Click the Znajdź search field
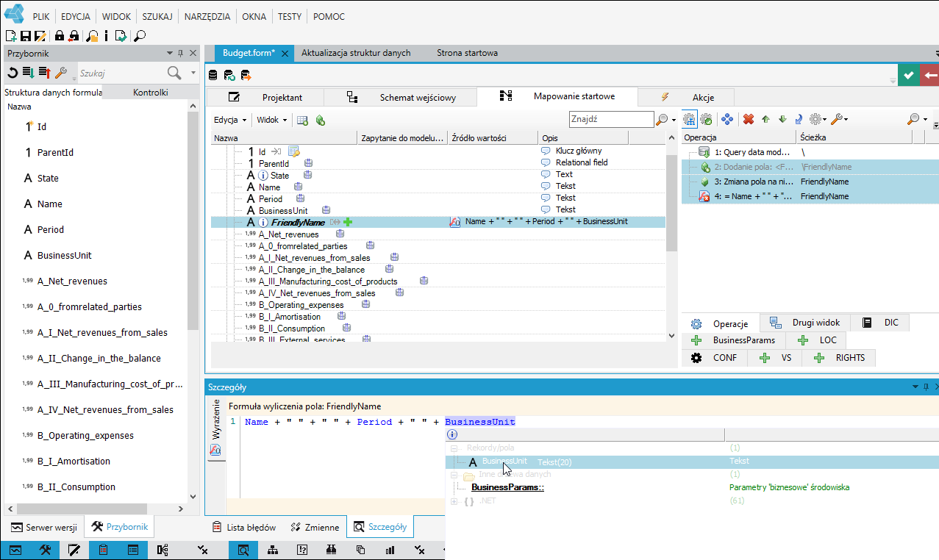The image size is (939, 560). (x=612, y=119)
